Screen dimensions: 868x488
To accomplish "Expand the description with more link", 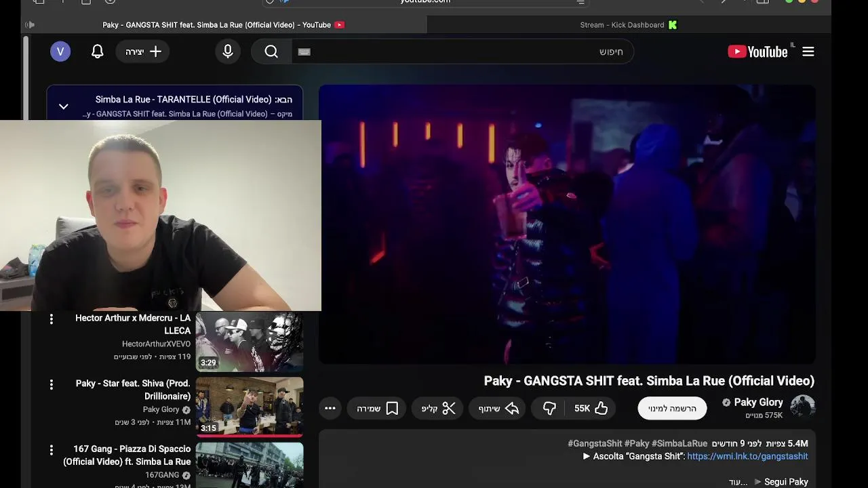I will pyautogui.click(x=738, y=482).
